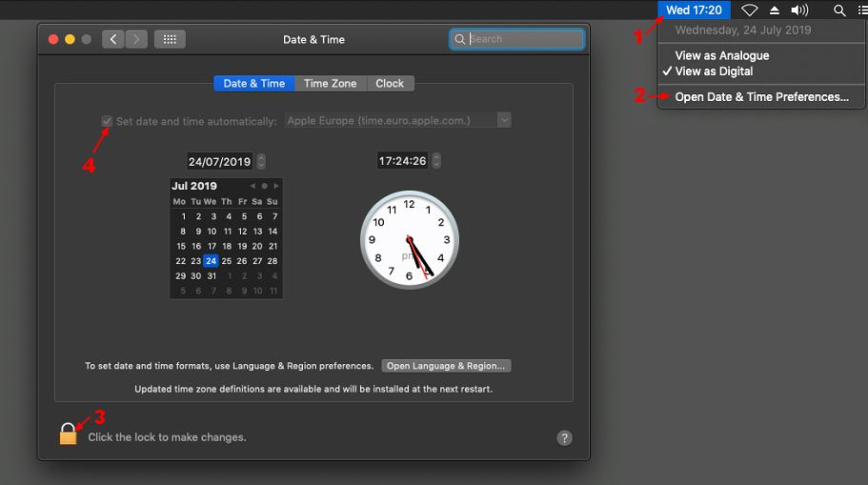This screenshot has height=485, width=868.
Task: Go back with the left arrow button
Action: click(113, 39)
